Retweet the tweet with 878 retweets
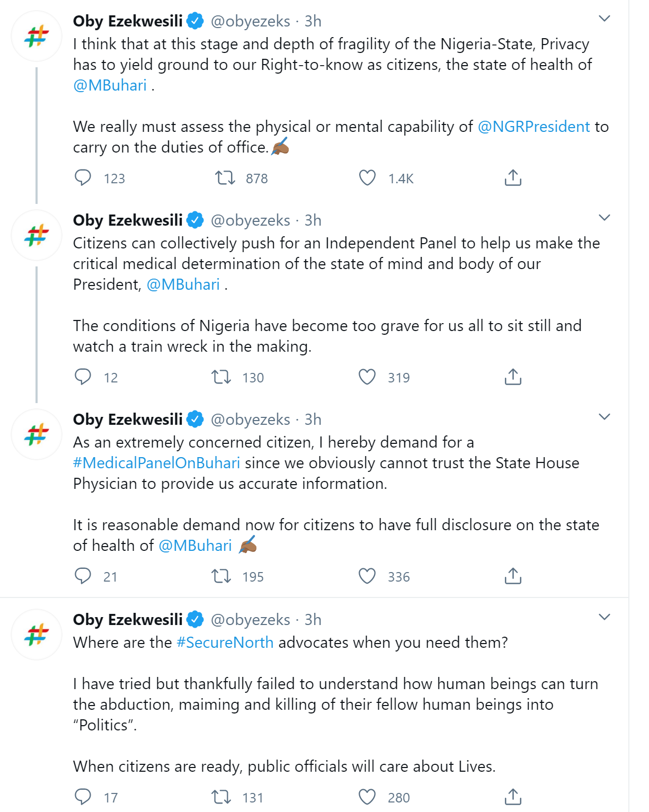This screenshot has height=812, width=649. click(225, 178)
